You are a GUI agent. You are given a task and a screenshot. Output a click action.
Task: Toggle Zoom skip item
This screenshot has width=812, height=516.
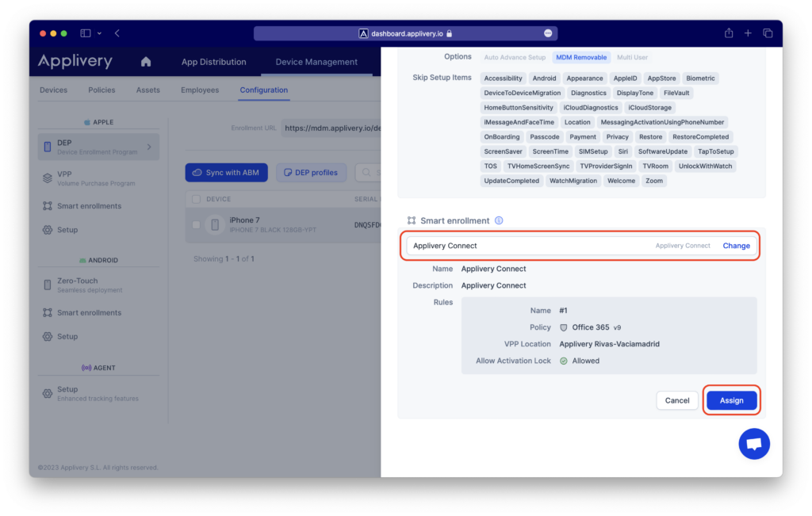tap(654, 181)
